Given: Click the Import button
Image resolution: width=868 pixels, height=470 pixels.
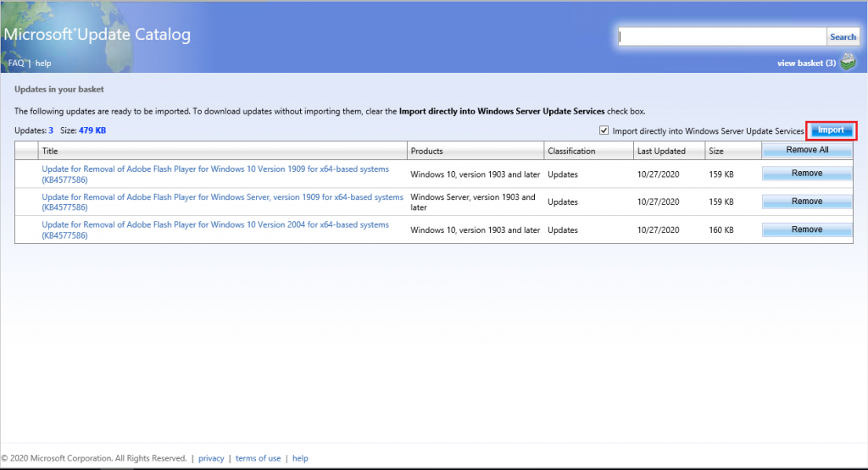Looking at the screenshot, I should [831, 130].
